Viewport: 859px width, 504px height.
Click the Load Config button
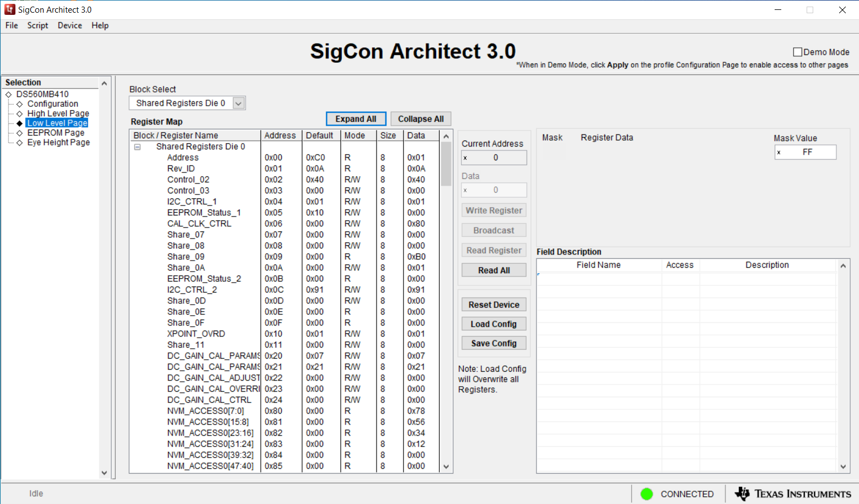(x=493, y=324)
